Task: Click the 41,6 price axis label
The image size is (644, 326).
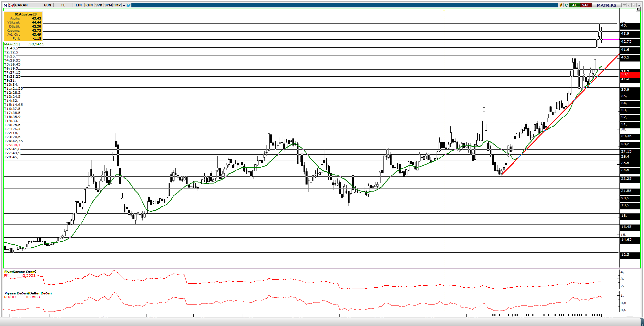Action: (630, 50)
